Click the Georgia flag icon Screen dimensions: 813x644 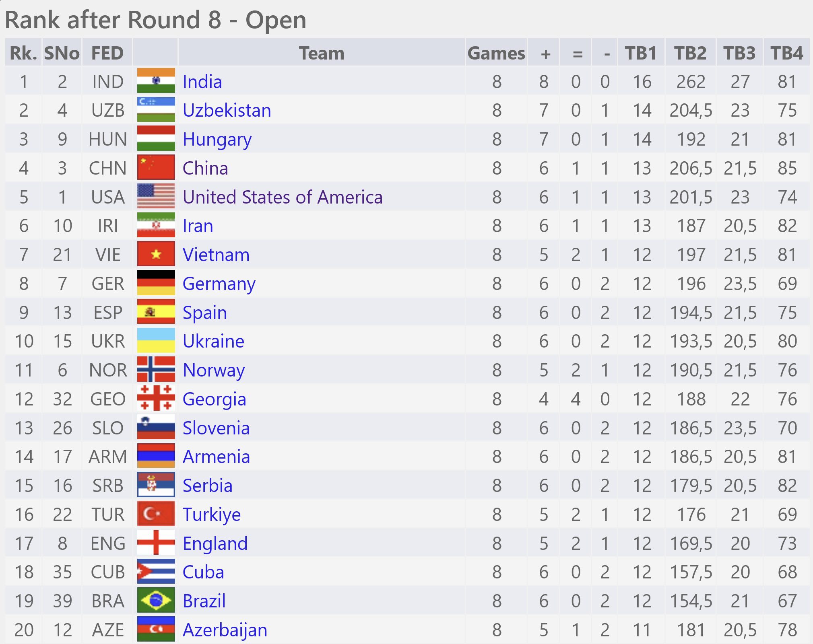click(156, 398)
